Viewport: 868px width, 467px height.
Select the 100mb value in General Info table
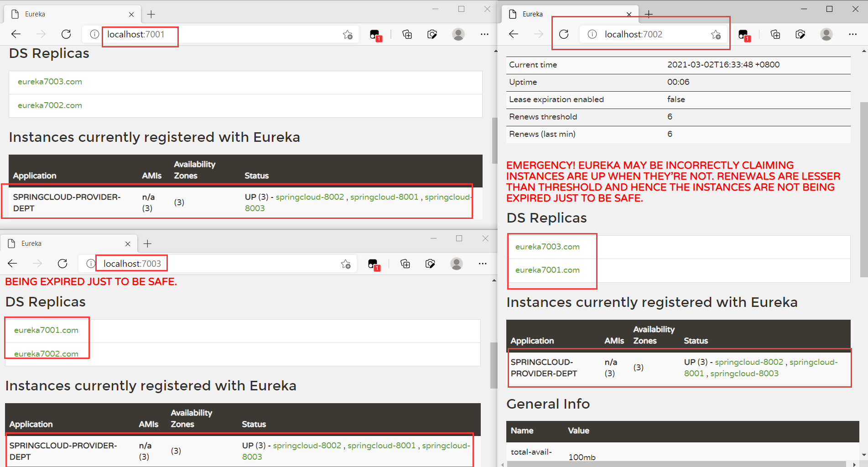pos(582,457)
